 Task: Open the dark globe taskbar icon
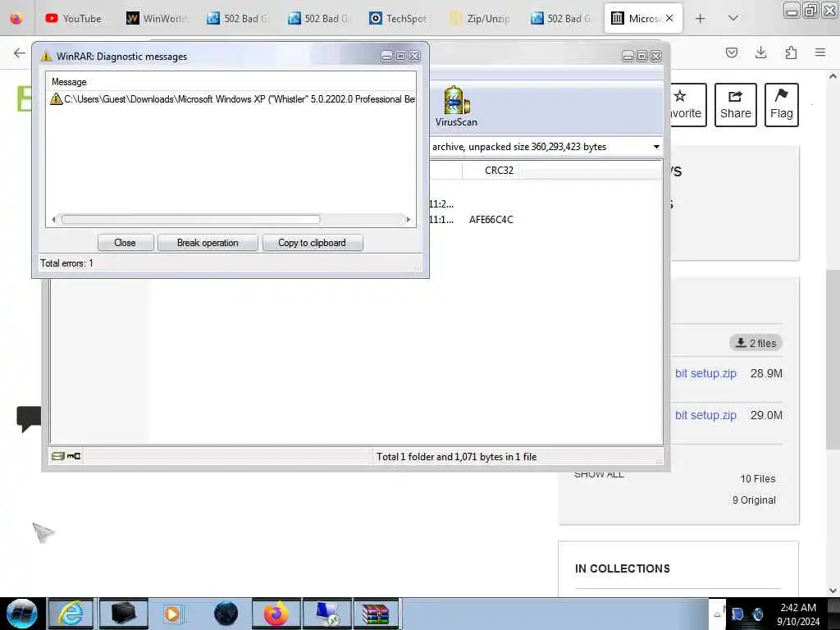click(x=226, y=614)
